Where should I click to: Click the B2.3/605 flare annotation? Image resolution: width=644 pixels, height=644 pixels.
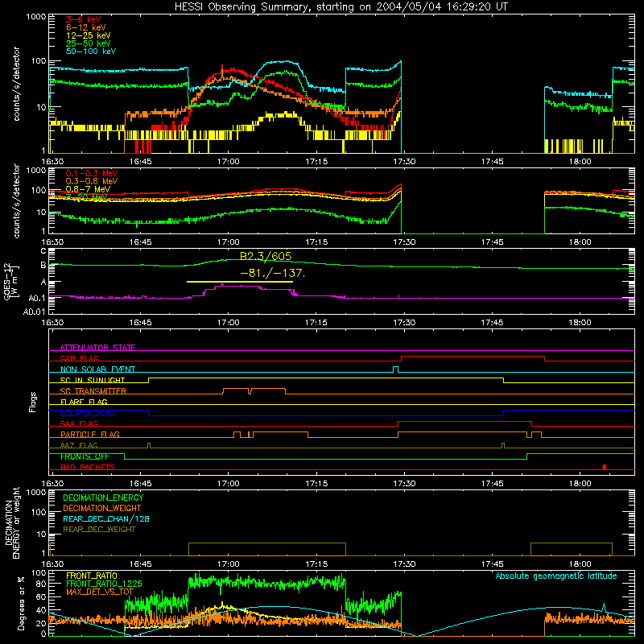coord(266,256)
